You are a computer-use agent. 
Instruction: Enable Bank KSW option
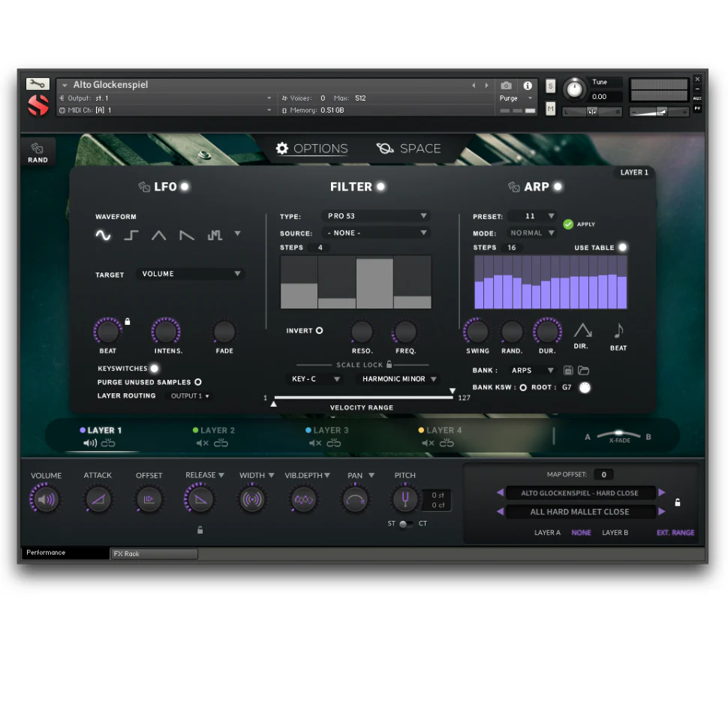pyautogui.click(x=523, y=387)
